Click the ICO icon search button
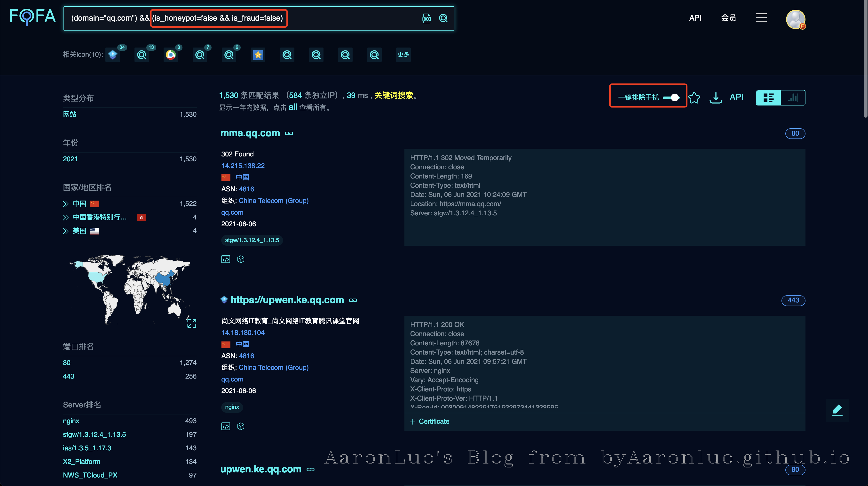The image size is (868, 486). coord(426,18)
